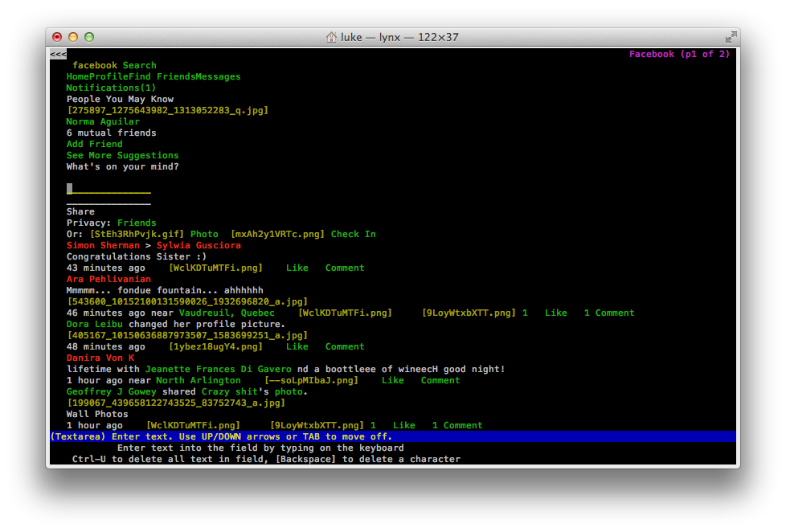Click the fullscreen arrows icon in title bar
786x532 pixels.
pos(731,37)
